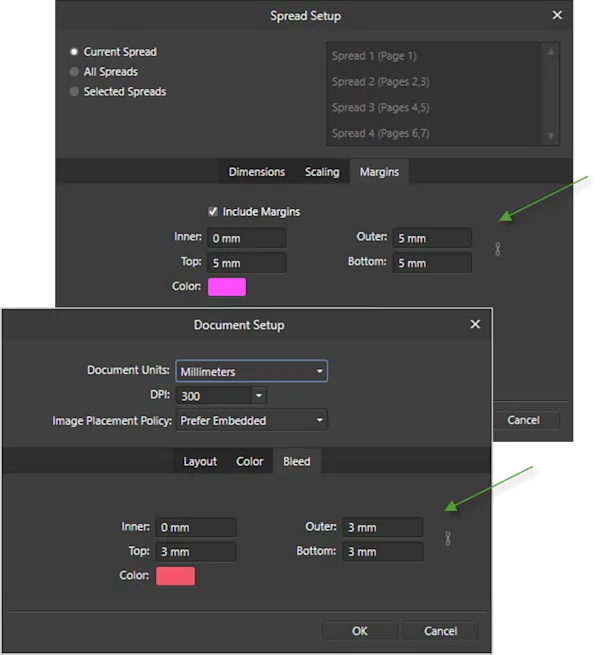Image resolution: width=600 pixels, height=655 pixels.
Task: Open Document Units dropdown
Action: [x=252, y=371]
